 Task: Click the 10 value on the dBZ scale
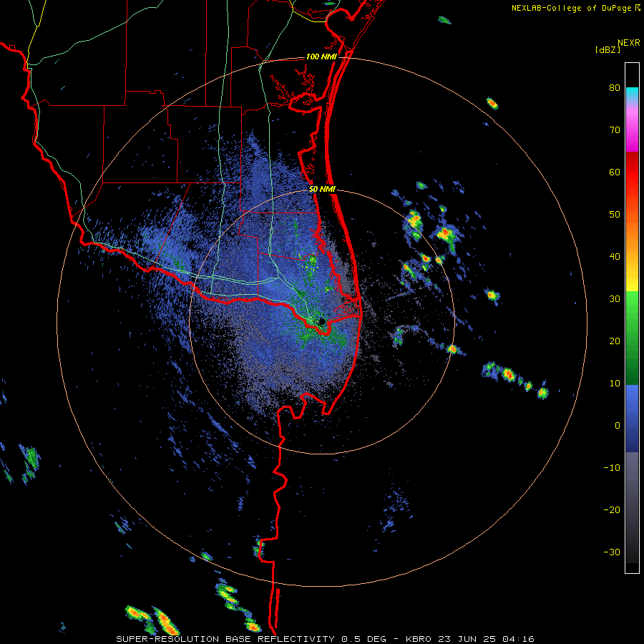[615, 384]
